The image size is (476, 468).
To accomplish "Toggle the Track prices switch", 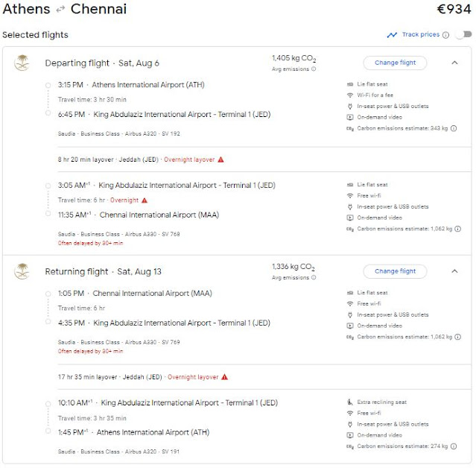I will [x=463, y=35].
